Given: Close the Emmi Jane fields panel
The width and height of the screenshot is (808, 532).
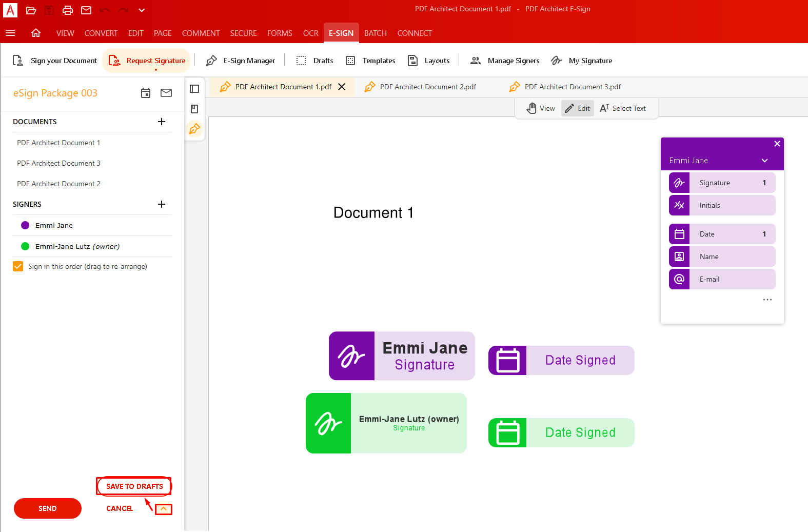Looking at the screenshot, I should point(777,144).
